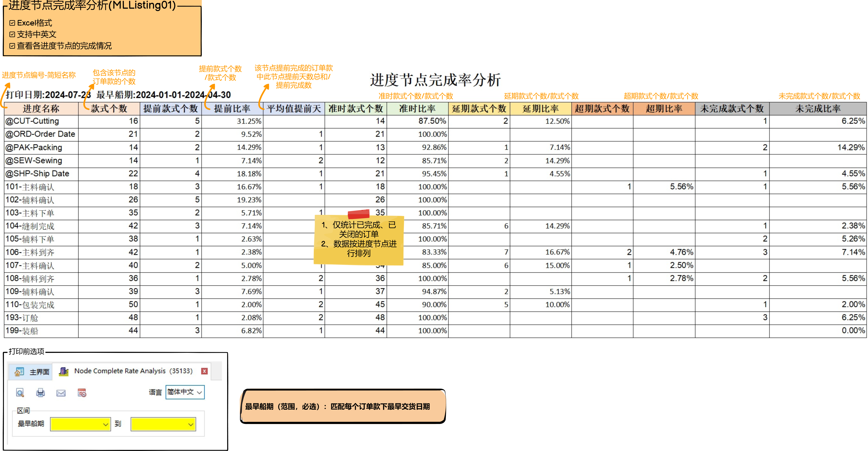Open the 最早船期 start date dropdown
The height and width of the screenshot is (451, 868).
coord(80,424)
